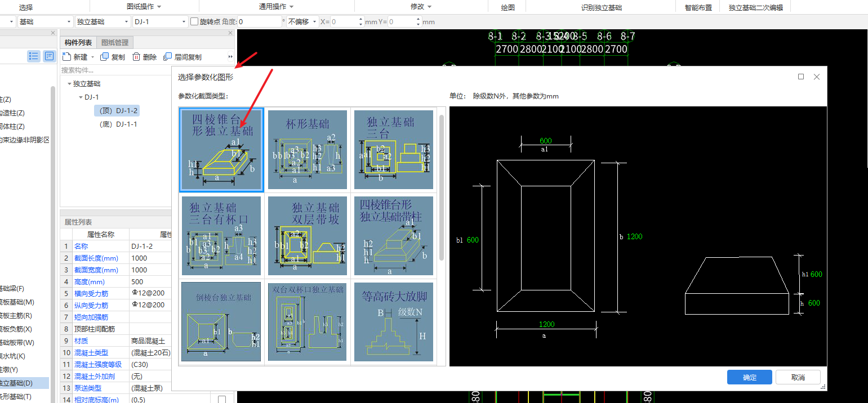Open the 不偏移 offset dropdown
This screenshot has height=403, width=868.
click(302, 22)
